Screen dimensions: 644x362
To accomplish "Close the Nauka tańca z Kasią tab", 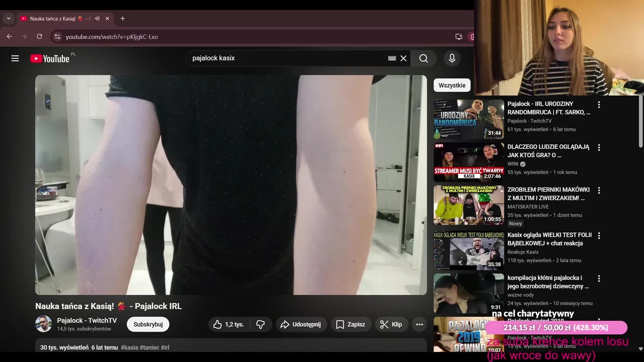I will (x=107, y=19).
